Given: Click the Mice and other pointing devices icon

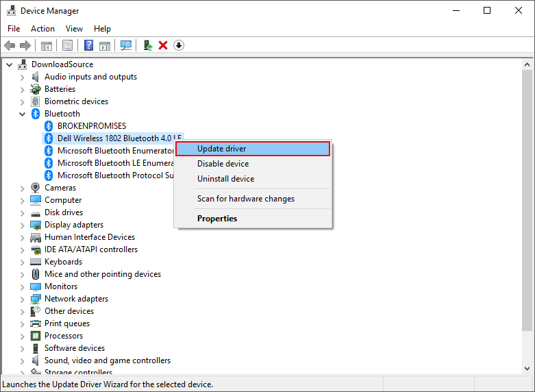Looking at the screenshot, I should [36, 274].
